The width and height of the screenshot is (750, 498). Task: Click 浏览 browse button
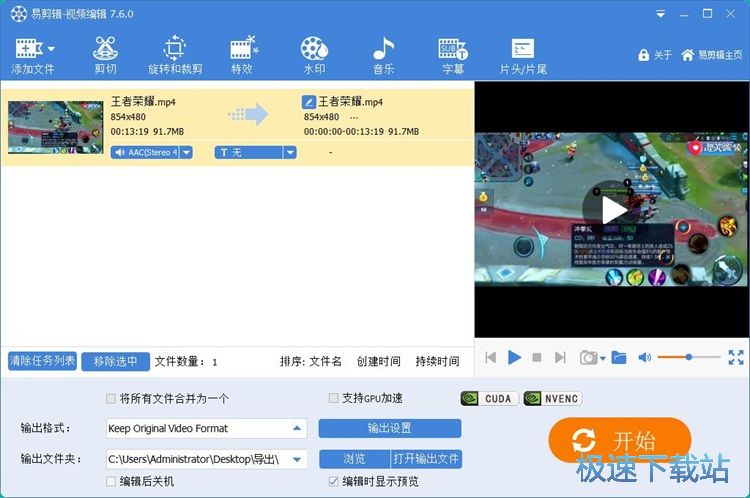[x=354, y=459]
